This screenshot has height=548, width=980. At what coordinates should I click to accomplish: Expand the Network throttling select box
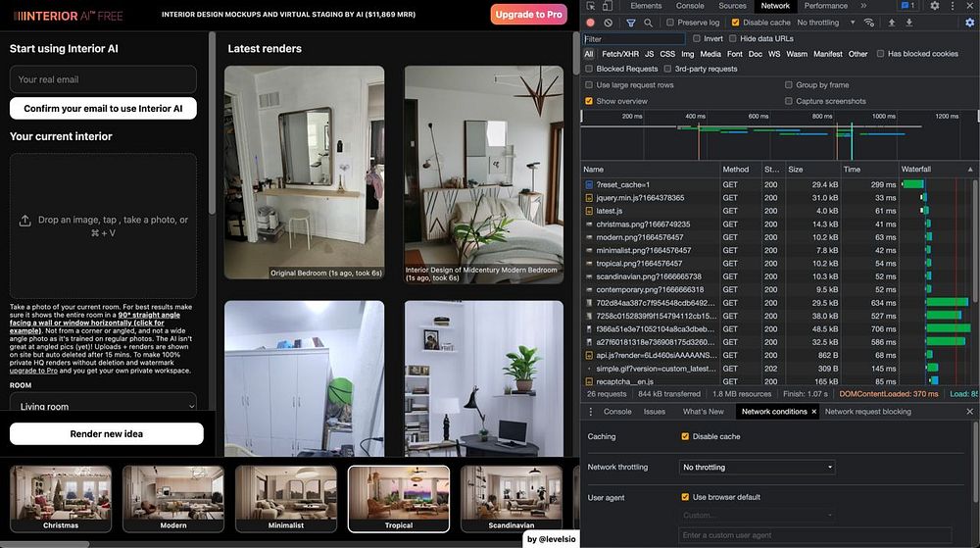(758, 468)
